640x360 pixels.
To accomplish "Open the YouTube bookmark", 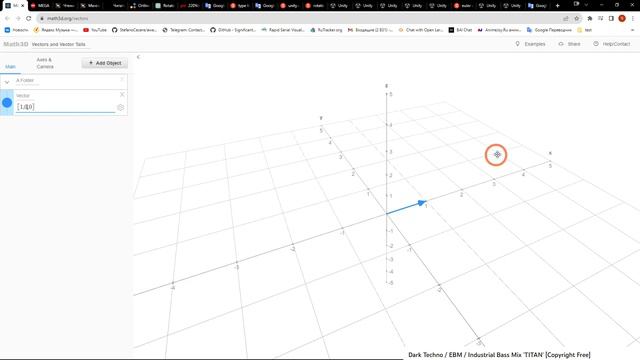I will (95, 30).
